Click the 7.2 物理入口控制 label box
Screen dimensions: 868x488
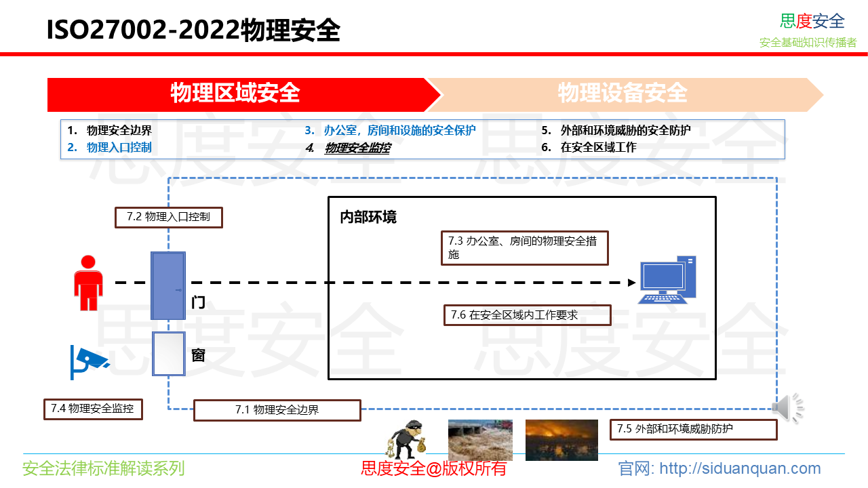tap(168, 218)
